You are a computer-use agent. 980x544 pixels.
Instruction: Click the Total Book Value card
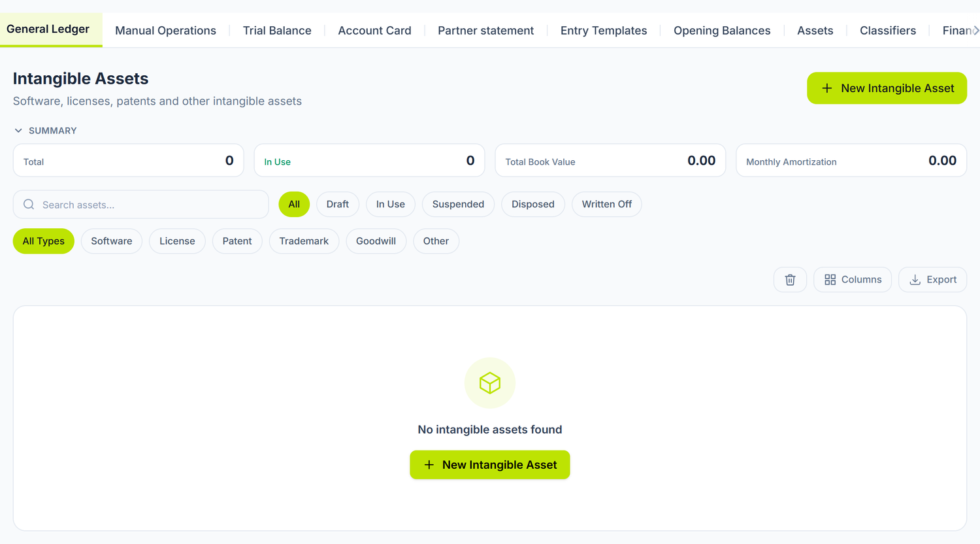610,161
